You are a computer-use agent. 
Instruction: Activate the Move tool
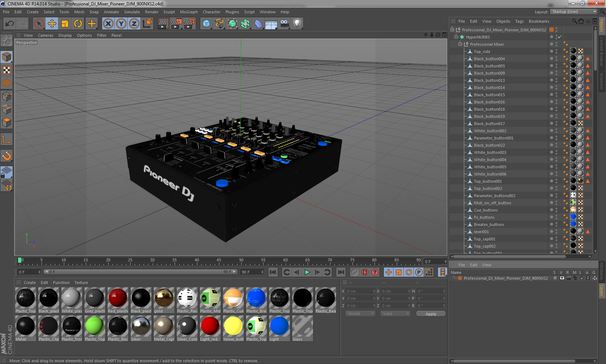(52, 24)
